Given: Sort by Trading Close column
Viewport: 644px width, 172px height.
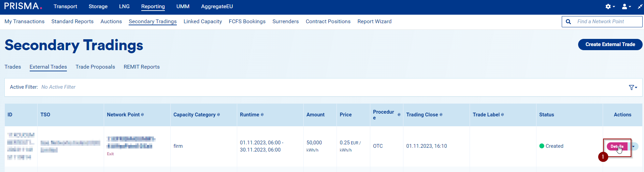Looking at the screenshot, I should click(x=441, y=115).
